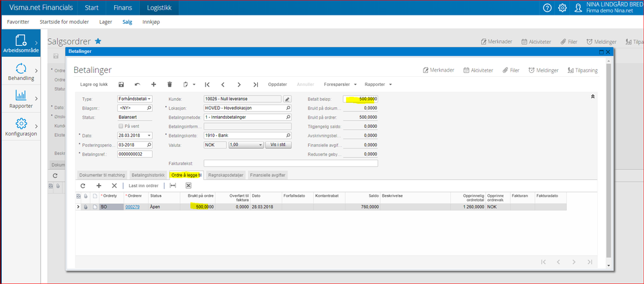Export grid with the Excel icon
Screen dimensions: 644x284
click(188, 185)
